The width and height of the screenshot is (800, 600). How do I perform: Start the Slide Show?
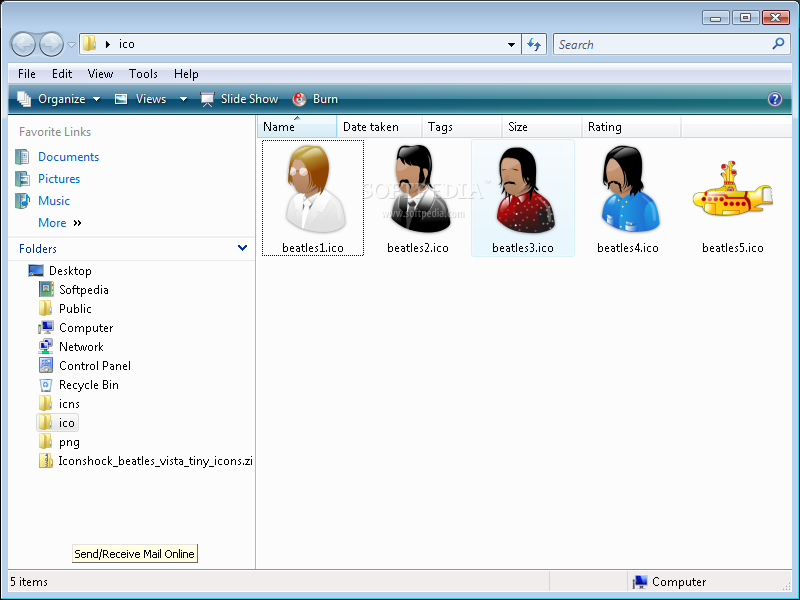(239, 99)
